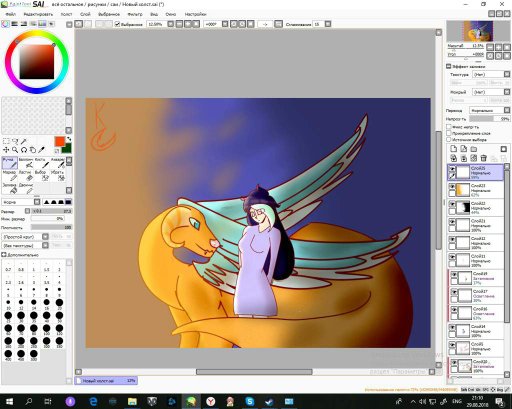Hide the Слой21 layer
The width and height of the screenshot is (512, 409).
[x=452, y=222]
